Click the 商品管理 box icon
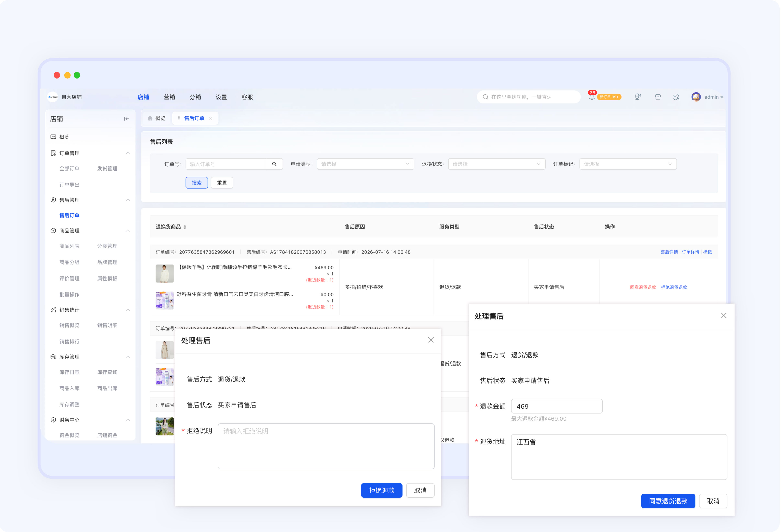This screenshot has width=781, height=532. (x=53, y=231)
